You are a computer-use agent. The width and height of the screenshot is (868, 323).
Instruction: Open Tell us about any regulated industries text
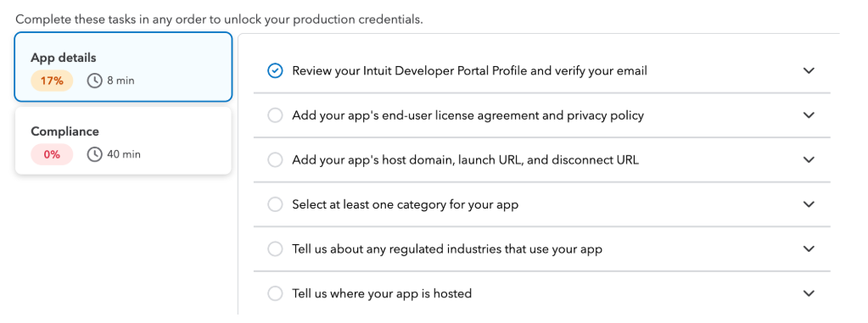tap(447, 249)
